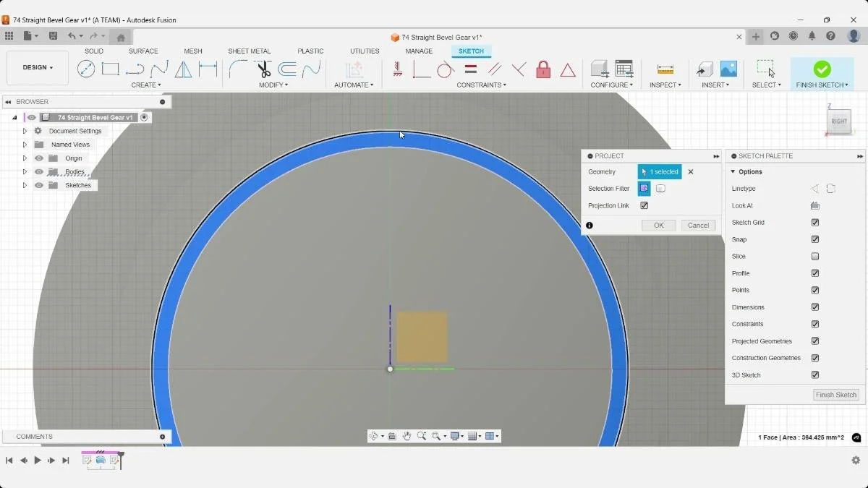The width and height of the screenshot is (868, 488).
Task: Switch to the SOLID tab
Action: 94,51
